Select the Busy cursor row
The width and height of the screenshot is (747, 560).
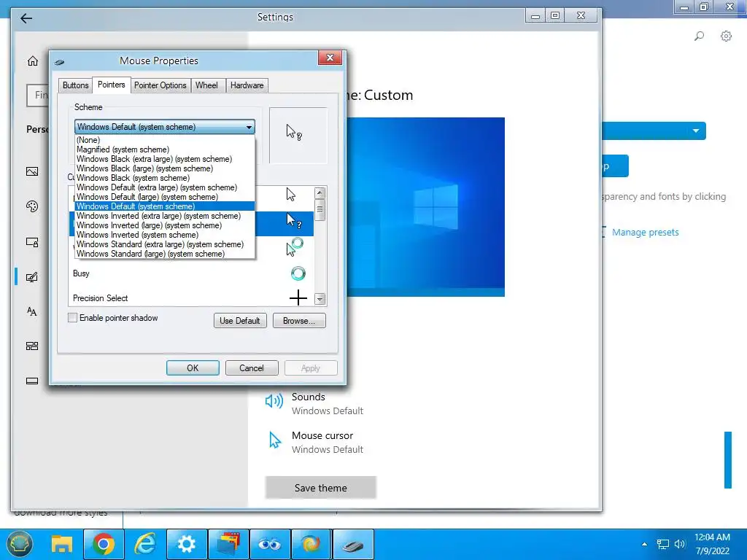pos(190,273)
